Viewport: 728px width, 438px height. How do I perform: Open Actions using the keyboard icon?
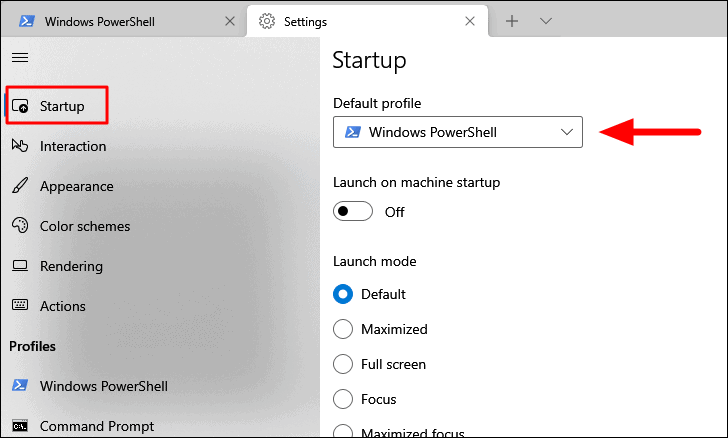tap(20, 305)
